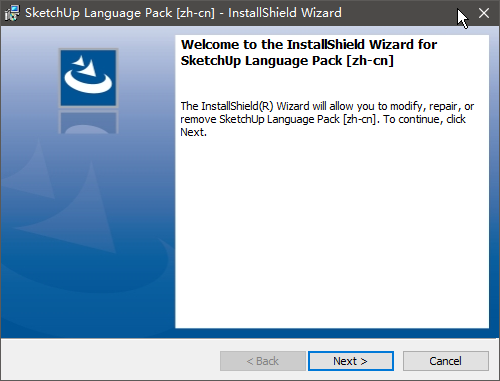500x381 pixels.
Task: Click the bold Welcome heading text
Action: [309, 53]
